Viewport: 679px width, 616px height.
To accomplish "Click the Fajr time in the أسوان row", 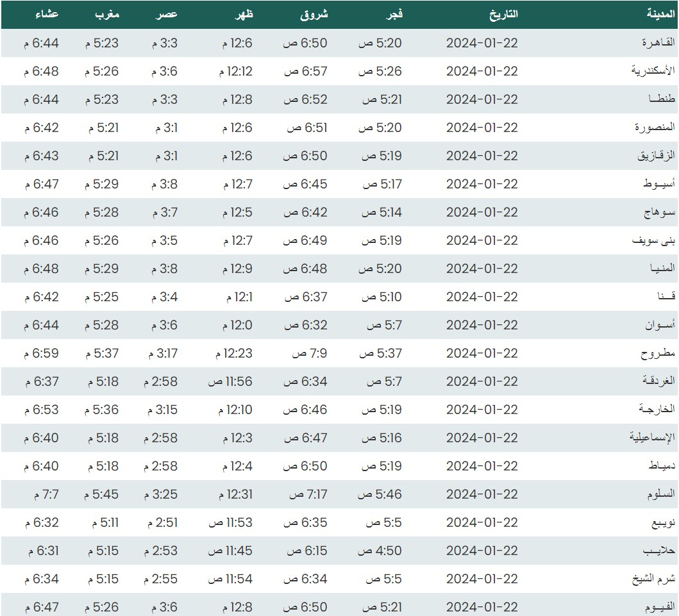I will pos(384,325).
